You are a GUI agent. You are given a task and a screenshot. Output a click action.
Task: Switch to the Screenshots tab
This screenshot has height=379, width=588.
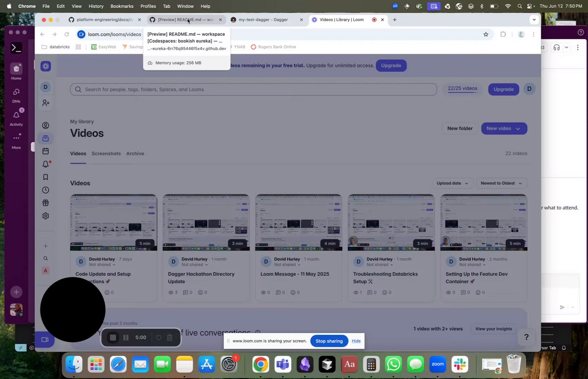[x=106, y=154]
